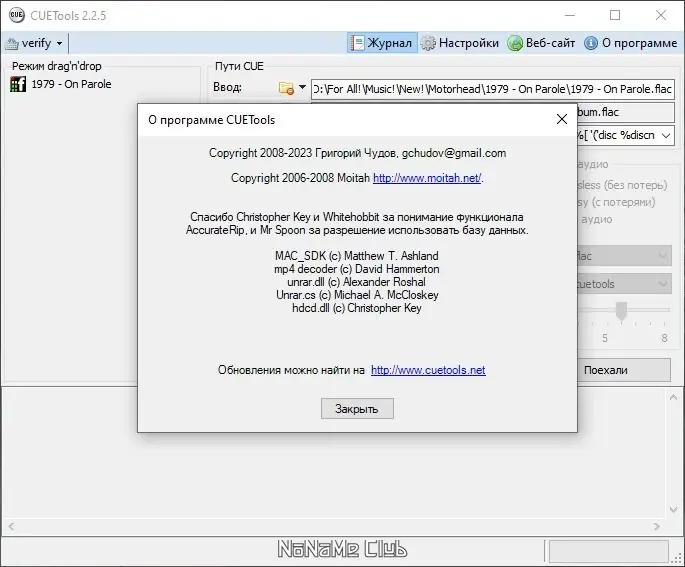Click the Журнал log page icon
The height and width of the screenshot is (567, 685).
(x=357, y=43)
